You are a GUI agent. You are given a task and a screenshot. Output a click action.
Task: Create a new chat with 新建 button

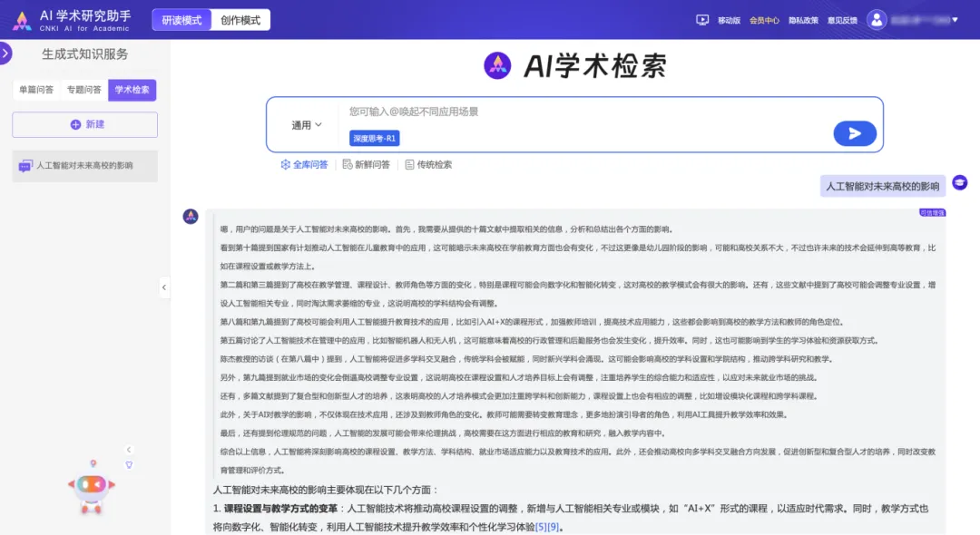tap(85, 125)
